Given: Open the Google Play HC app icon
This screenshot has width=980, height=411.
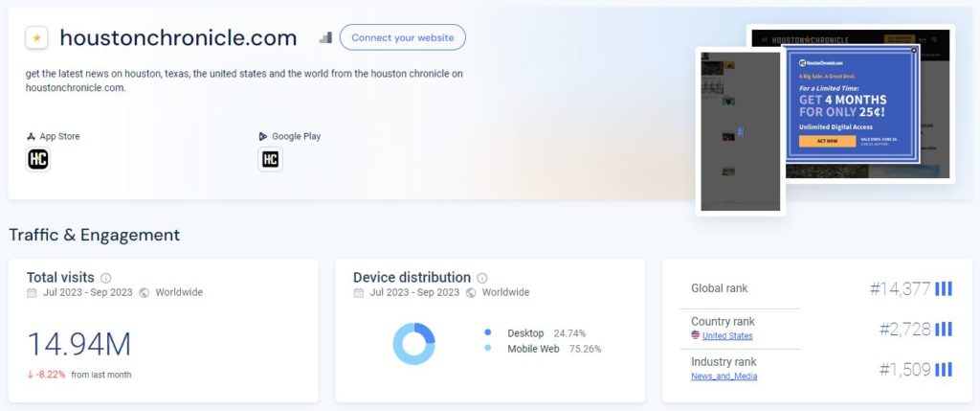Looking at the screenshot, I should point(270,160).
